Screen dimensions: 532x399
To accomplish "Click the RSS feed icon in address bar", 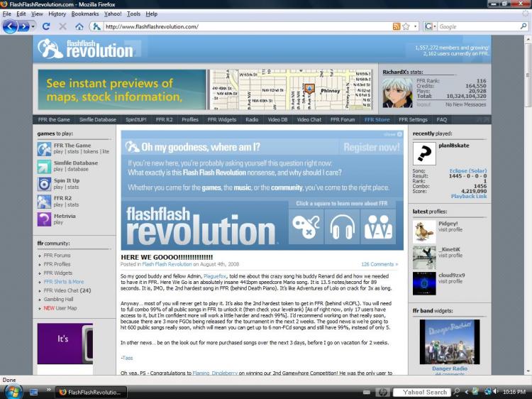I will [x=397, y=26].
